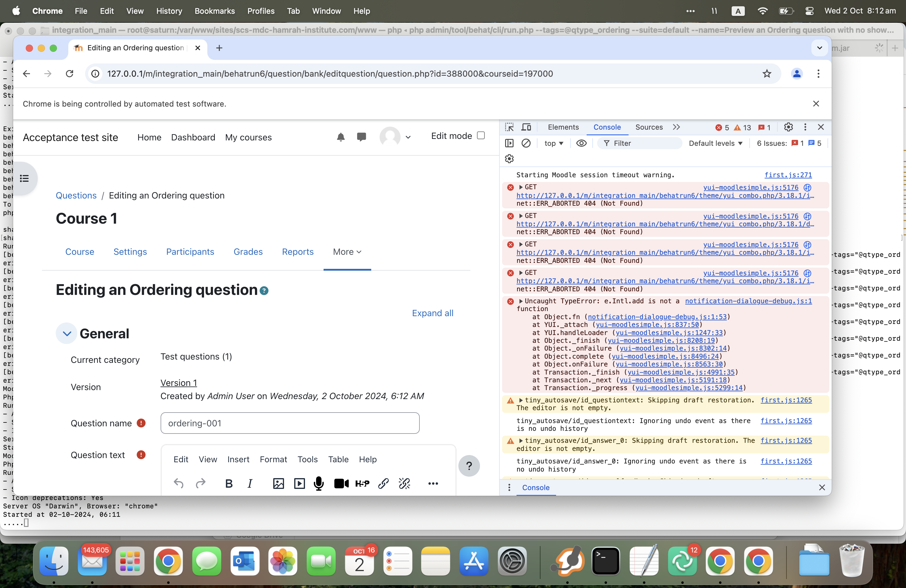Open the editor Insert menu
This screenshot has height=588, width=906.
(x=238, y=460)
